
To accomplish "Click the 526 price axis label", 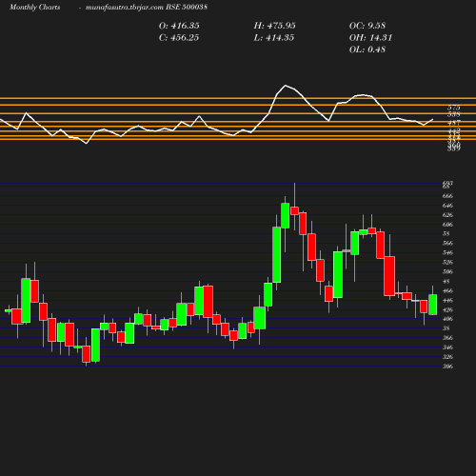I will coord(447,263).
